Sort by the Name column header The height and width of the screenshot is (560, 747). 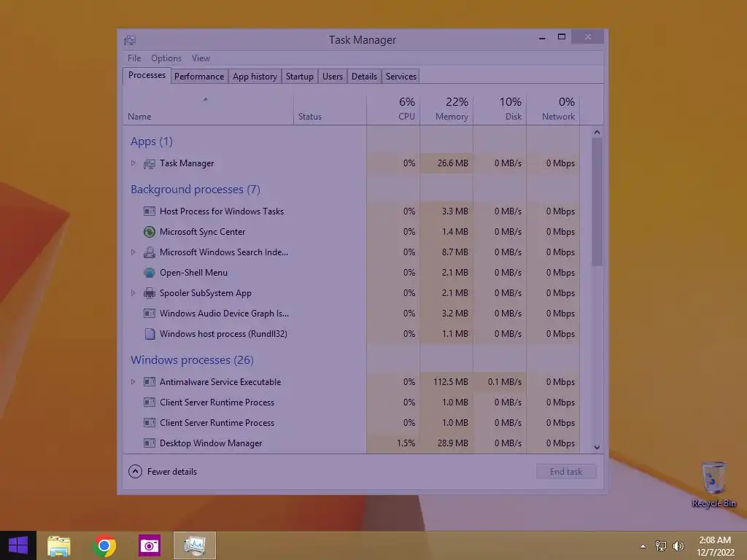pyautogui.click(x=208, y=109)
